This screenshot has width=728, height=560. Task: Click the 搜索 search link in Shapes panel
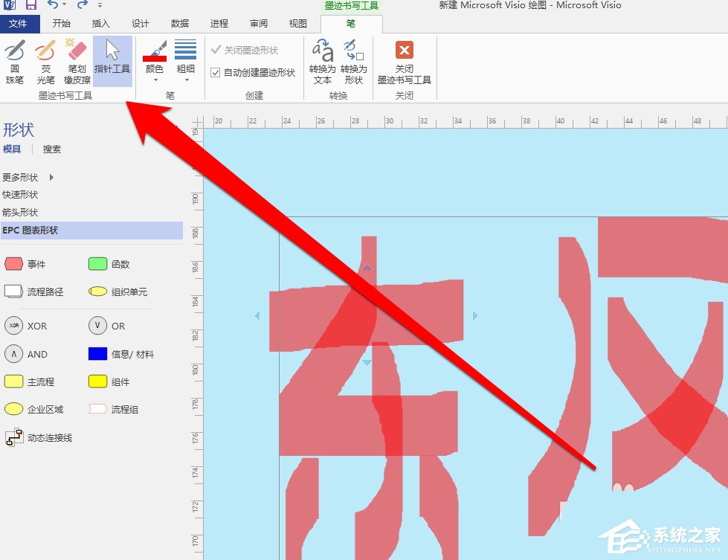coord(52,149)
